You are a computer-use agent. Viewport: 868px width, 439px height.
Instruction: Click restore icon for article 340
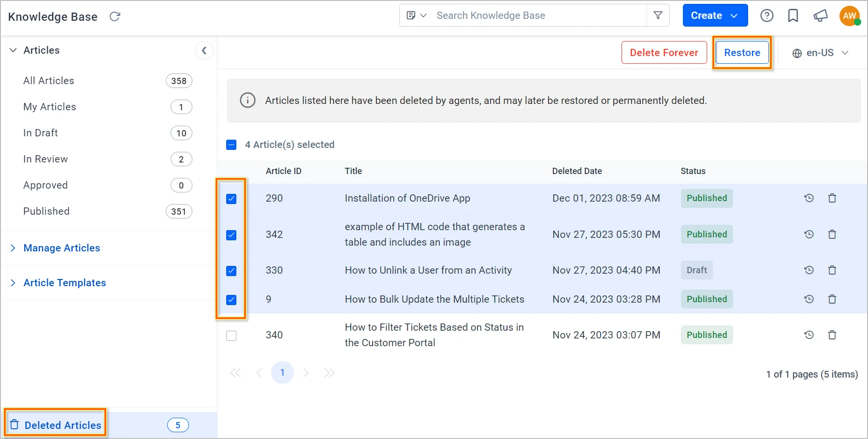[x=809, y=335]
